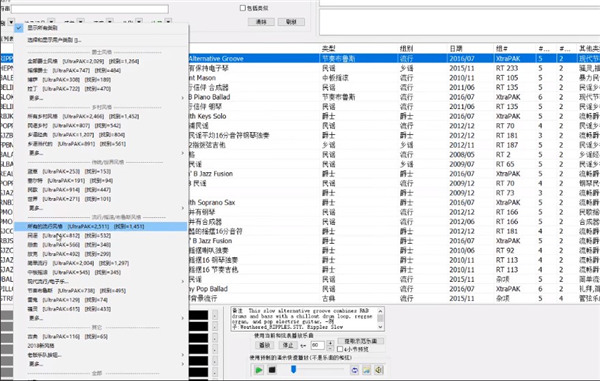The image size is (600, 381).
Task: Choose country entry with UltraPAK=2,466
Action: [101, 116]
